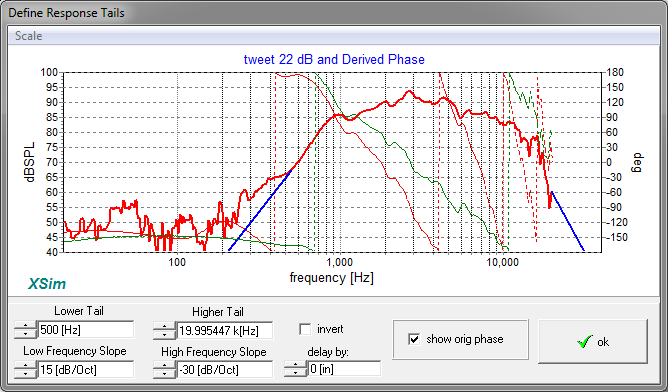Viewport: 668px width, 392px height.
Task: Decrease the High Frequency Slope value
Action: (164, 374)
